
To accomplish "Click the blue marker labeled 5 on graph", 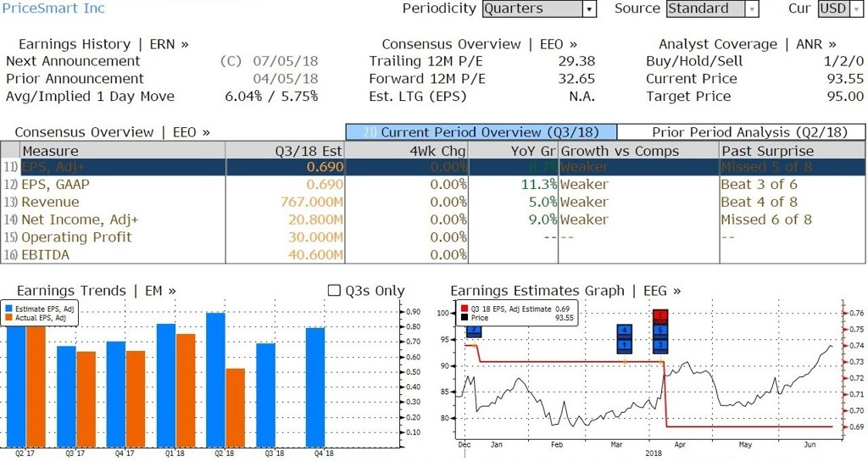I will pyautogui.click(x=659, y=331).
